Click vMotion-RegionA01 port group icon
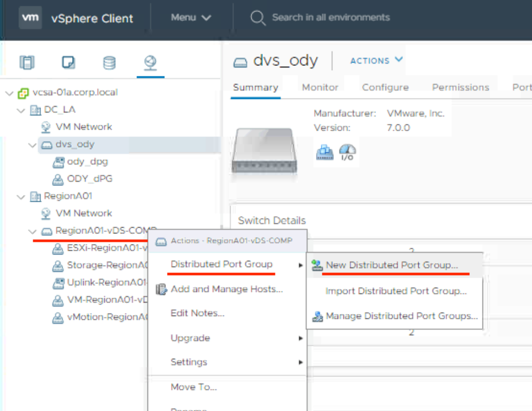Image resolution: width=532 pixels, height=411 pixels. [58, 318]
